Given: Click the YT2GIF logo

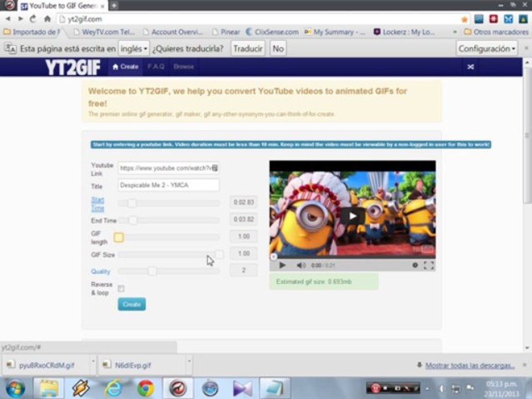Looking at the screenshot, I should pos(73,67).
